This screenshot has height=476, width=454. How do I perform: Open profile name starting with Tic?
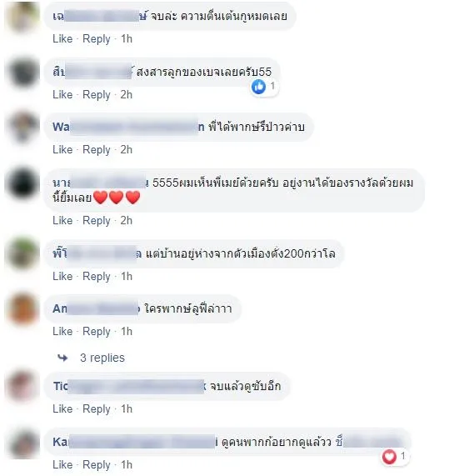point(129,387)
